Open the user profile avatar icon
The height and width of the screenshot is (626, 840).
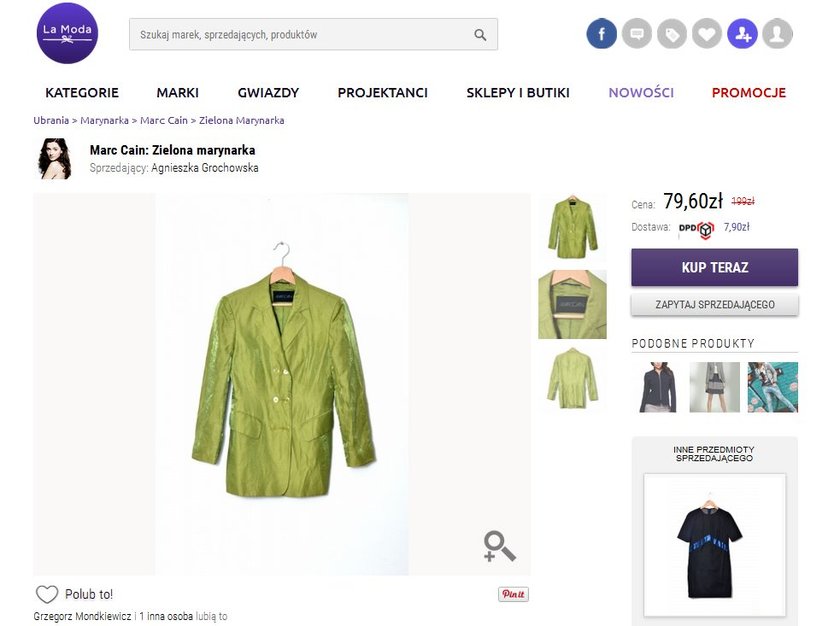pos(777,34)
